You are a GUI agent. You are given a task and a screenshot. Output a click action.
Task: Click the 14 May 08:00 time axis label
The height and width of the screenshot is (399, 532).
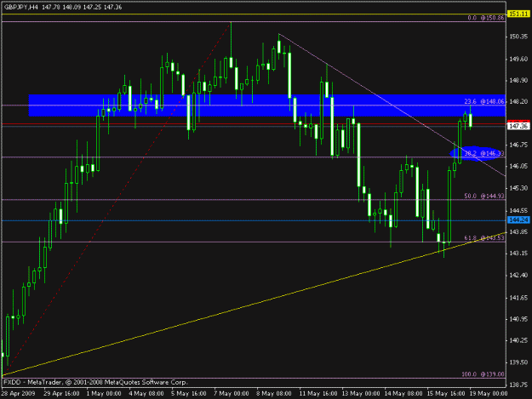pyautogui.click(x=403, y=394)
